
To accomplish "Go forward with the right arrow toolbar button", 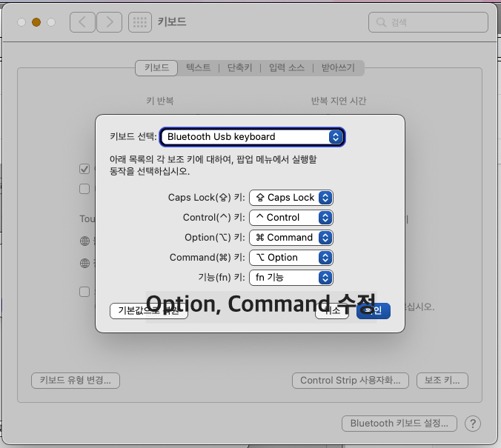I will click(x=109, y=22).
